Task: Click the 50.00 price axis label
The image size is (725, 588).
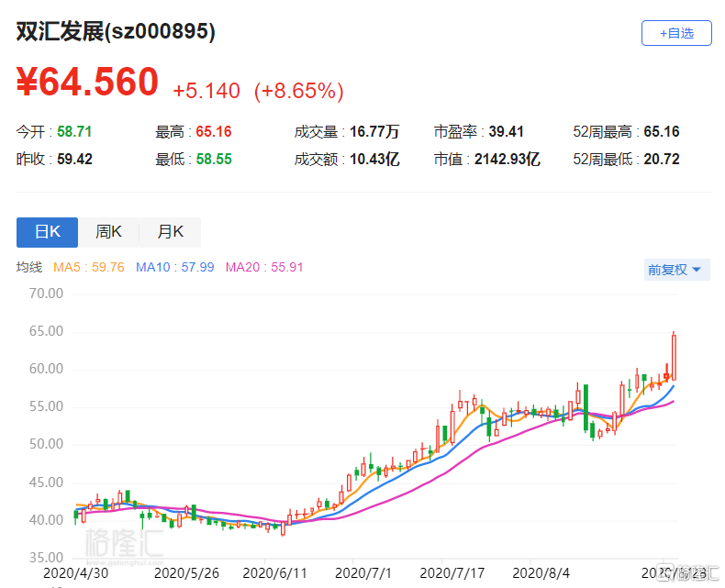Action: [x=46, y=444]
